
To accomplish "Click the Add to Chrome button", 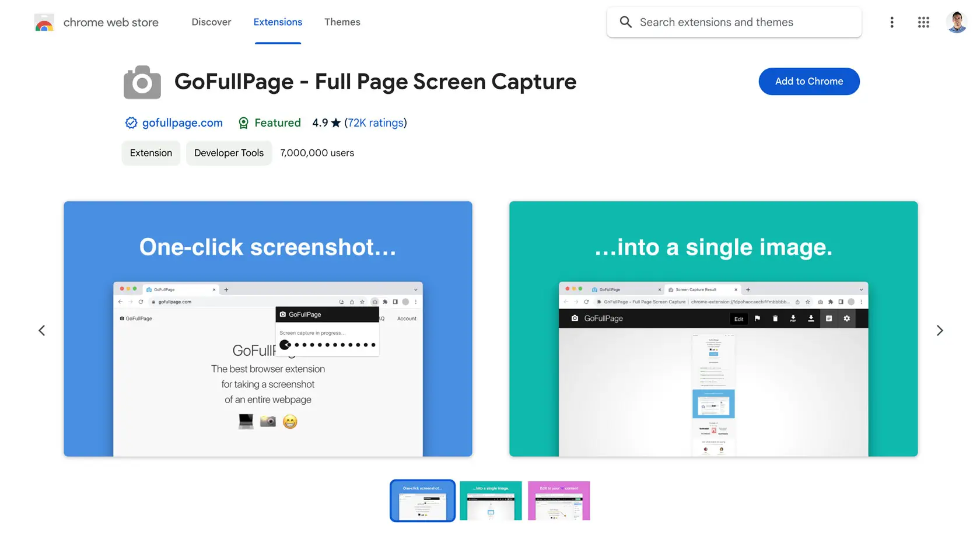I will pos(809,81).
